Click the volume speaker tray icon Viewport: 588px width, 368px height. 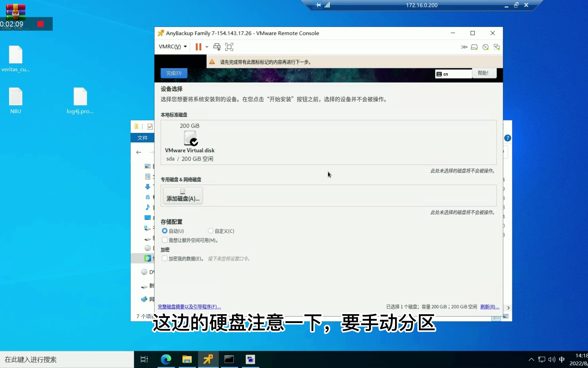(552, 359)
